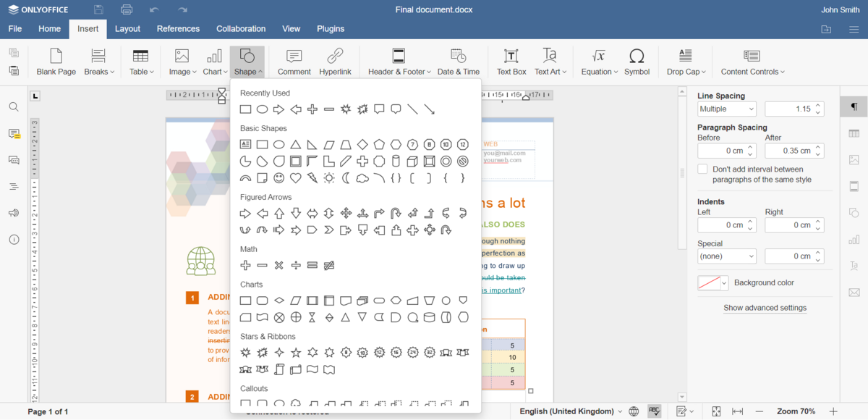Open the Line Spacing Multiple combo box
This screenshot has height=420, width=868.
pyautogui.click(x=727, y=109)
